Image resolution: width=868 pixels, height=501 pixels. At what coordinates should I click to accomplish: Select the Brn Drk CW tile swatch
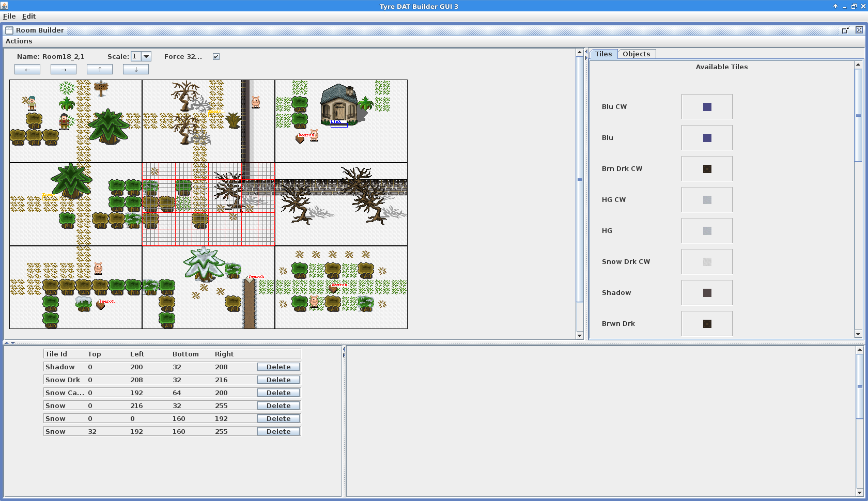pyautogui.click(x=707, y=168)
